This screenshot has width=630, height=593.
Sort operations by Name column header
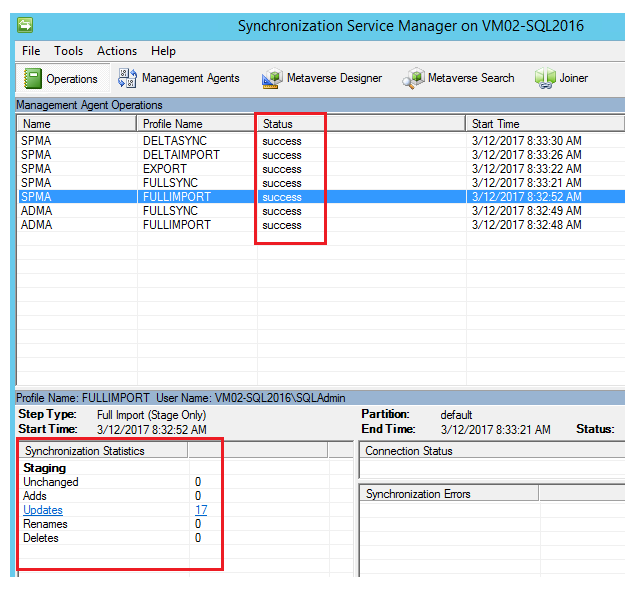point(76,124)
